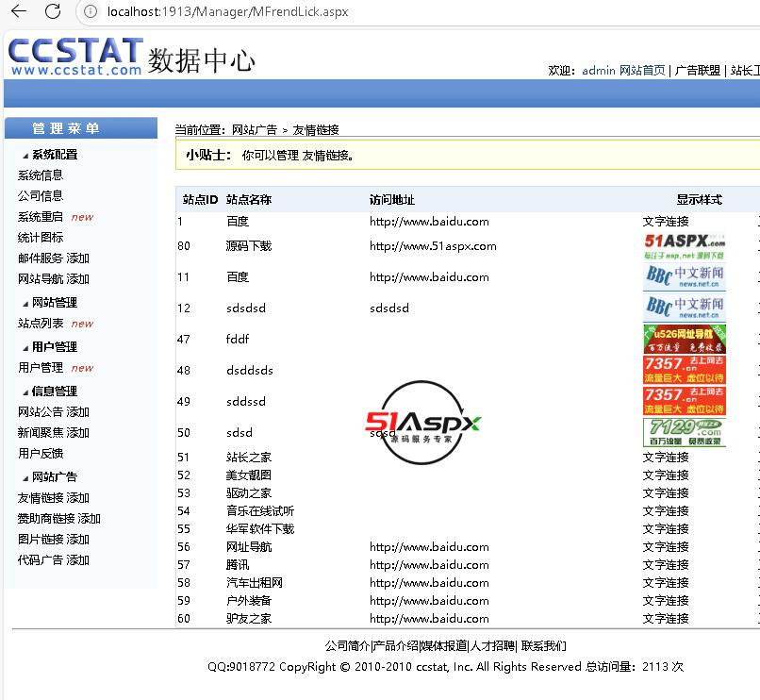The height and width of the screenshot is (700, 760).
Task: Open 站点列表 in the sidebar
Action: pyautogui.click(x=41, y=324)
